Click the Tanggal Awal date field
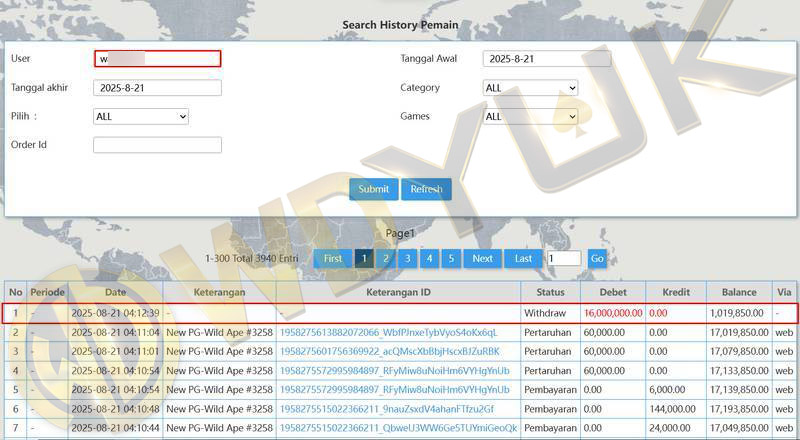Screen dimensions: 800x440 (547, 59)
